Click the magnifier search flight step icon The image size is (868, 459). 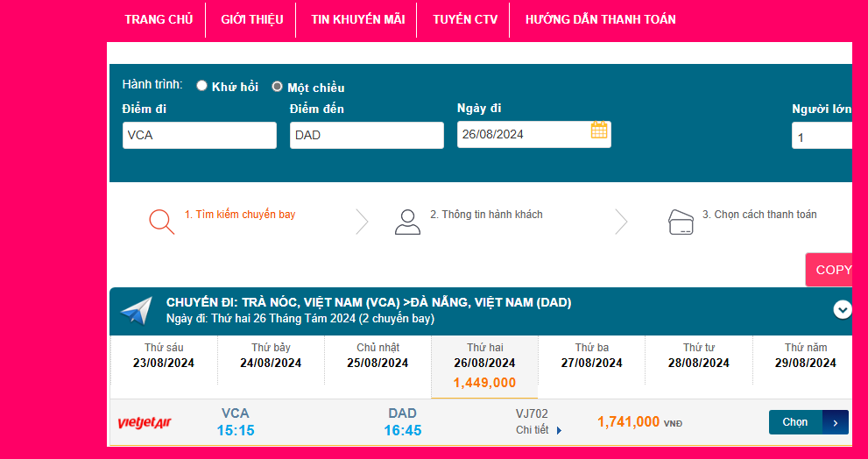tap(161, 222)
